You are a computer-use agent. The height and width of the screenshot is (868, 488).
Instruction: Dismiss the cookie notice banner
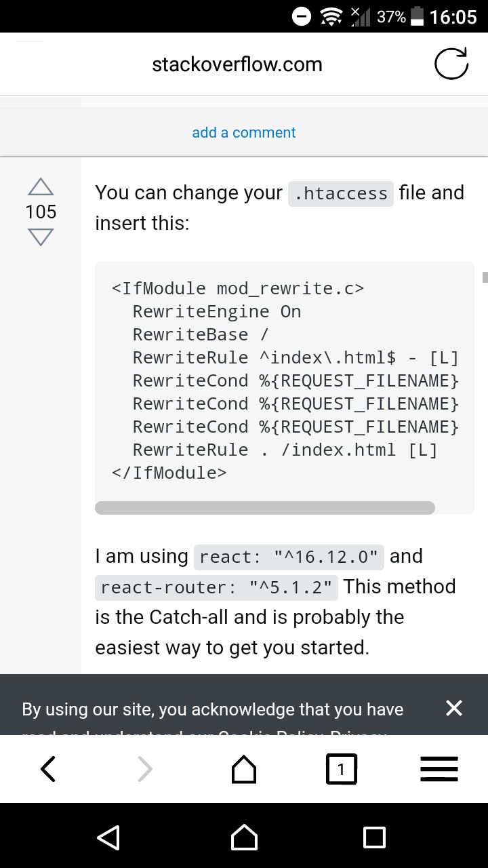click(453, 708)
